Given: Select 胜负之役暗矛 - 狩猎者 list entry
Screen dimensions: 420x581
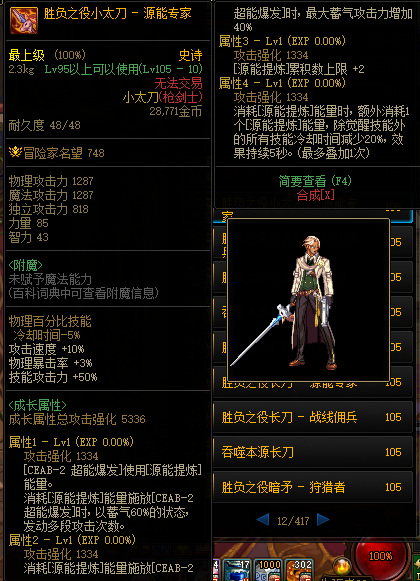Looking at the screenshot, I should [313, 487].
